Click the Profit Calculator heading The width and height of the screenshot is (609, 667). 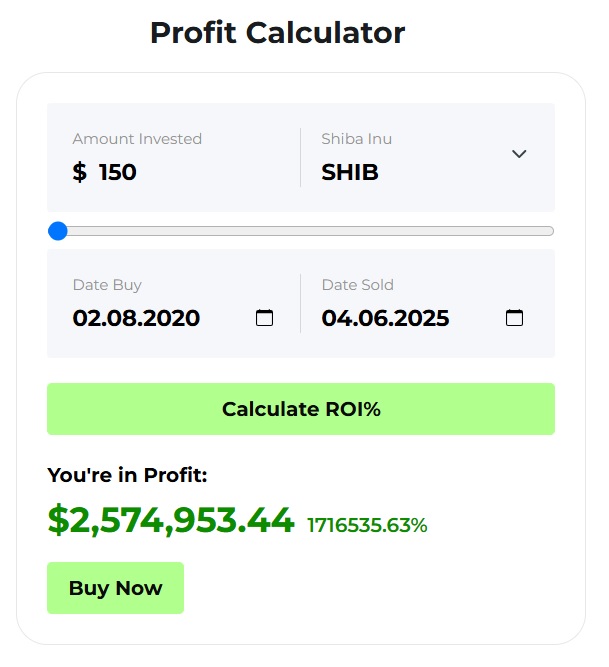[277, 32]
